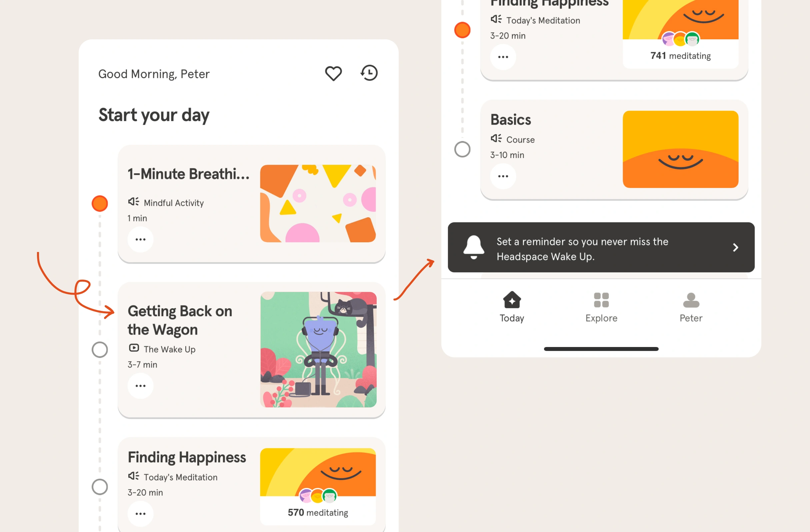810x532 pixels.
Task: Open options on Finding Happiness card showing 741 meditating
Action: coord(503,57)
